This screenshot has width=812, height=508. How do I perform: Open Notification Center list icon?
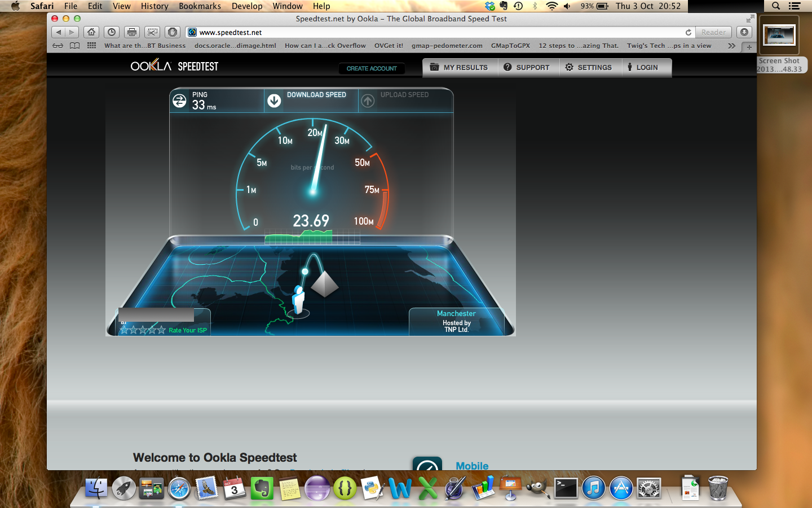point(795,6)
